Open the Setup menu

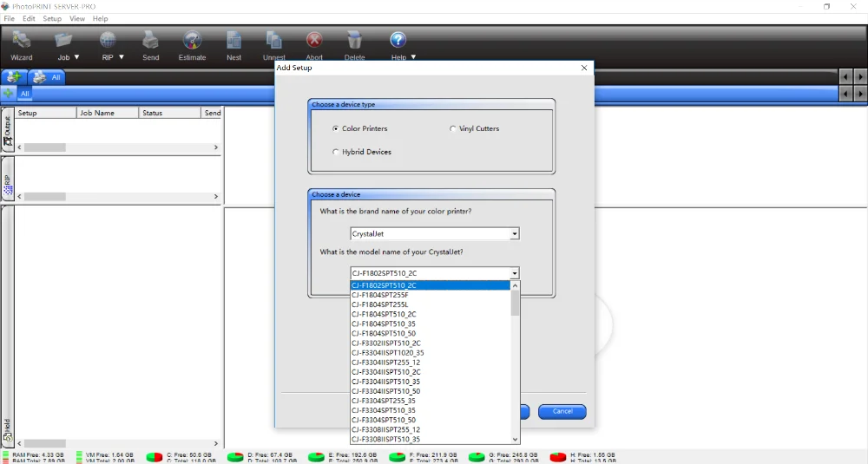coord(52,18)
